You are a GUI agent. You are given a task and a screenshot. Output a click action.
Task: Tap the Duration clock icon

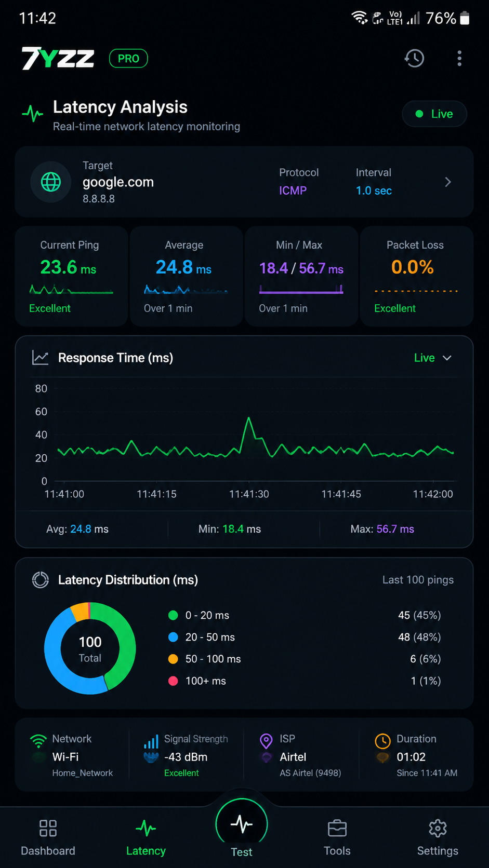[x=382, y=741]
